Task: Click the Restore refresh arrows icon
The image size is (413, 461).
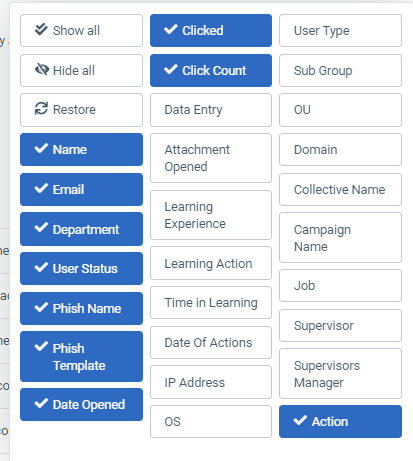Action: [x=41, y=109]
